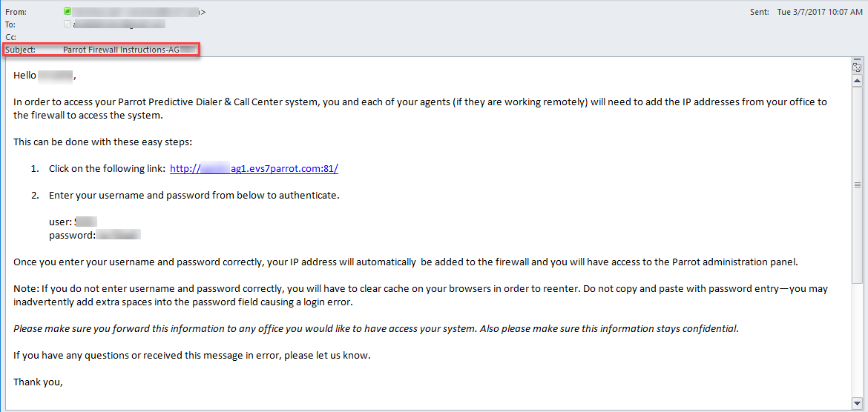Click the blurred password value text
868x412 pixels.
coord(119,235)
